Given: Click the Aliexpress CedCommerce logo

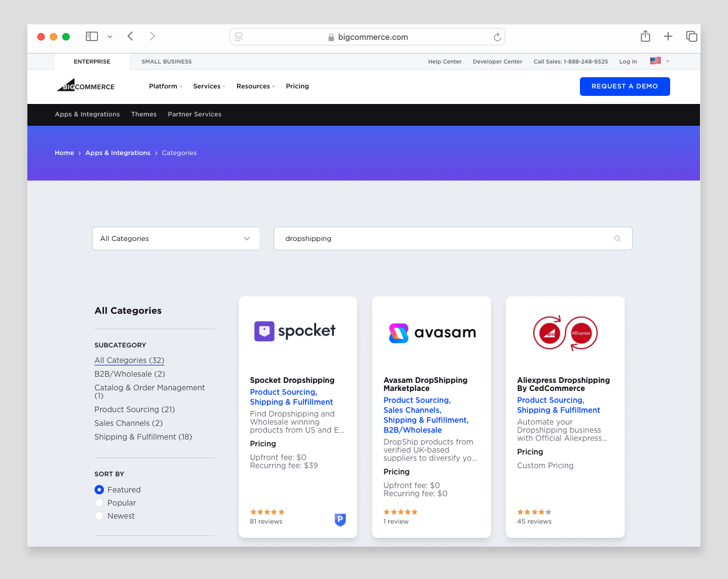Looking at the screenshot, I should coord(565,332).
